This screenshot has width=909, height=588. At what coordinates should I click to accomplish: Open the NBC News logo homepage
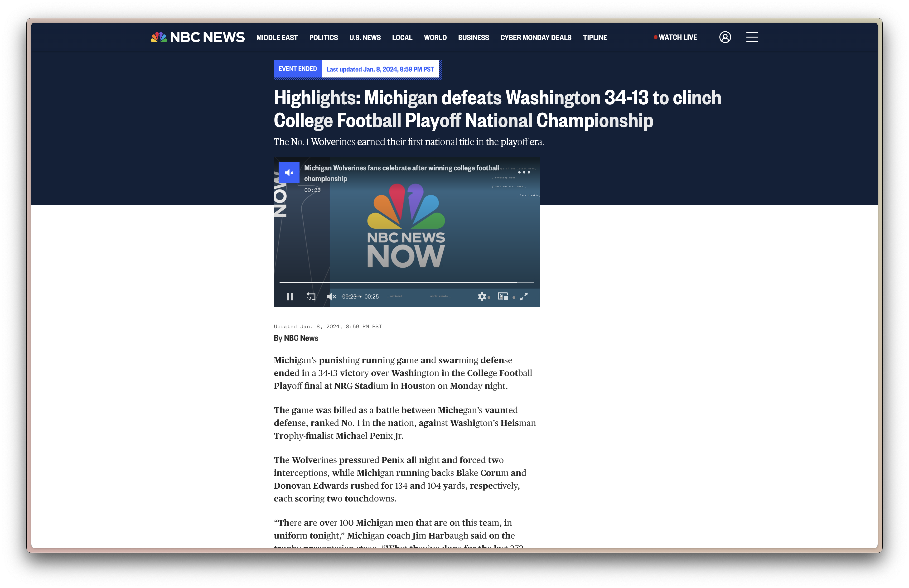[197, 37]
